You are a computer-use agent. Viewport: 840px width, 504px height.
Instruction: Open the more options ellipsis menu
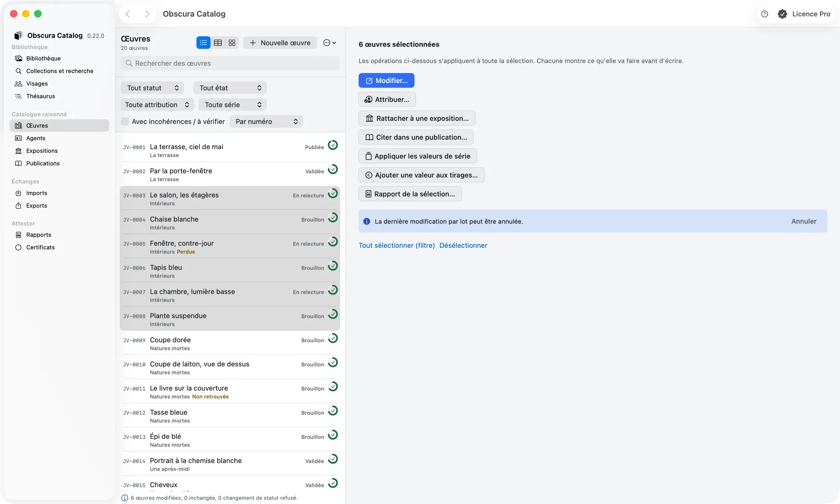(330, 43)
